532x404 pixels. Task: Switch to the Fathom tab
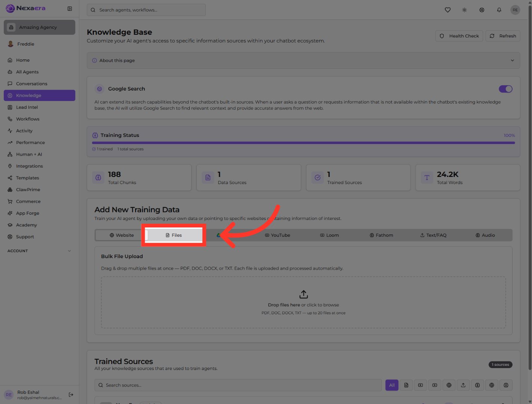coord(381,235)
